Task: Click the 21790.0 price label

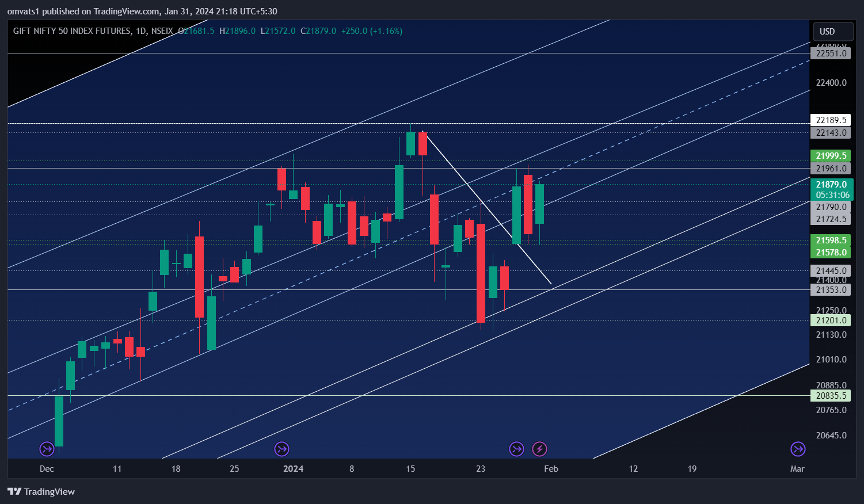Action: click(832, 207)
